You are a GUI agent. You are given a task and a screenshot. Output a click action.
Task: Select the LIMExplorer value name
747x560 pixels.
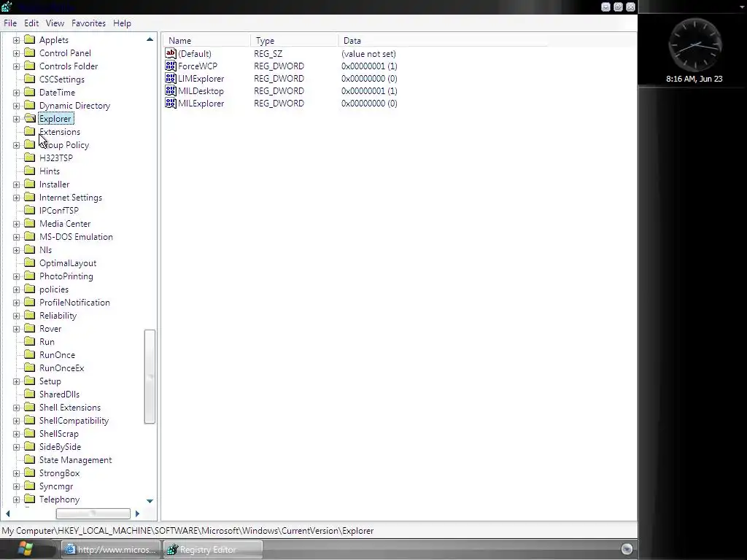point(201,79)
